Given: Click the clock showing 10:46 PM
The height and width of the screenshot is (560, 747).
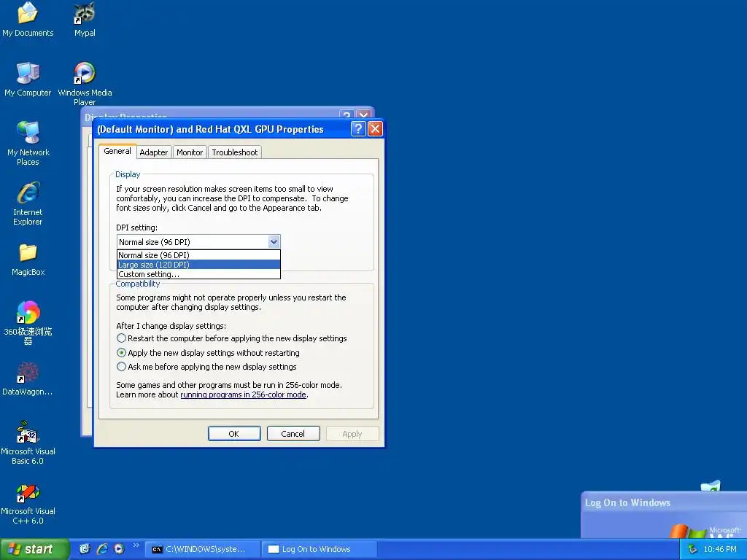Looking at the screenshot, I should 720,549.
